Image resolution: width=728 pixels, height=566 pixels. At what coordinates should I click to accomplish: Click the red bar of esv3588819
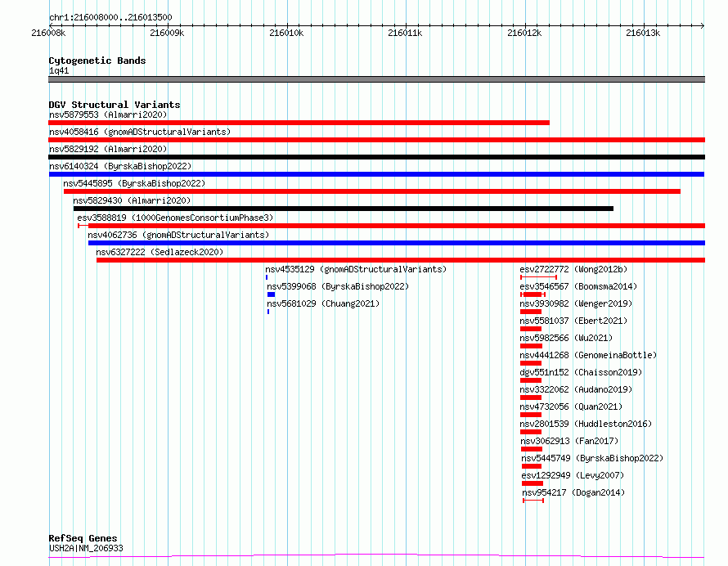(391, 226)
